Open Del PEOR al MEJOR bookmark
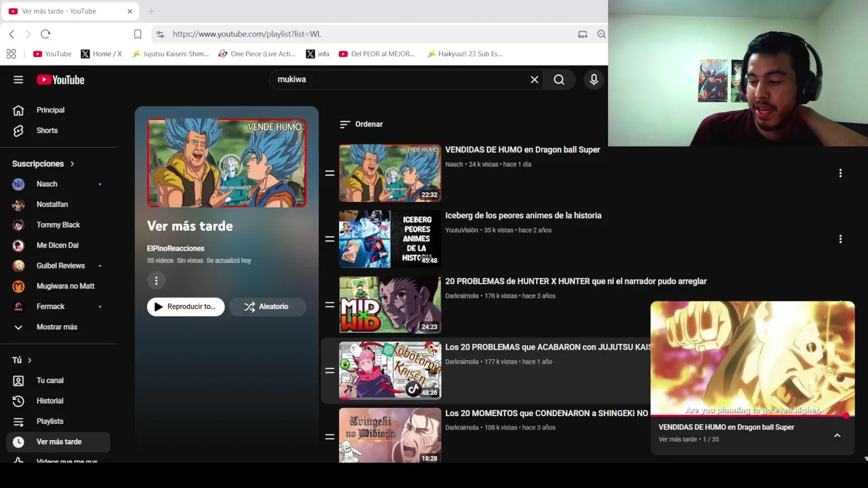This screenshot has height=488, width=868. [376, 54]
